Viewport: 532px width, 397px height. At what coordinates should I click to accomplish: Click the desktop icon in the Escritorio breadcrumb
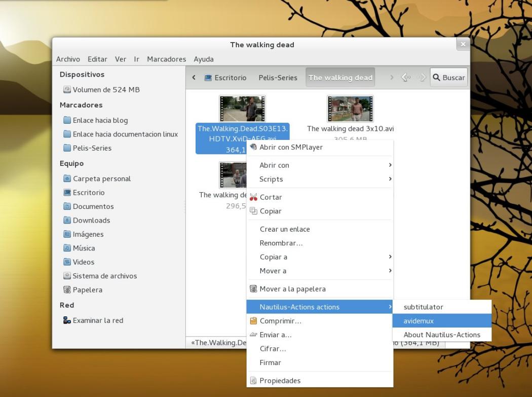(208, 78)
